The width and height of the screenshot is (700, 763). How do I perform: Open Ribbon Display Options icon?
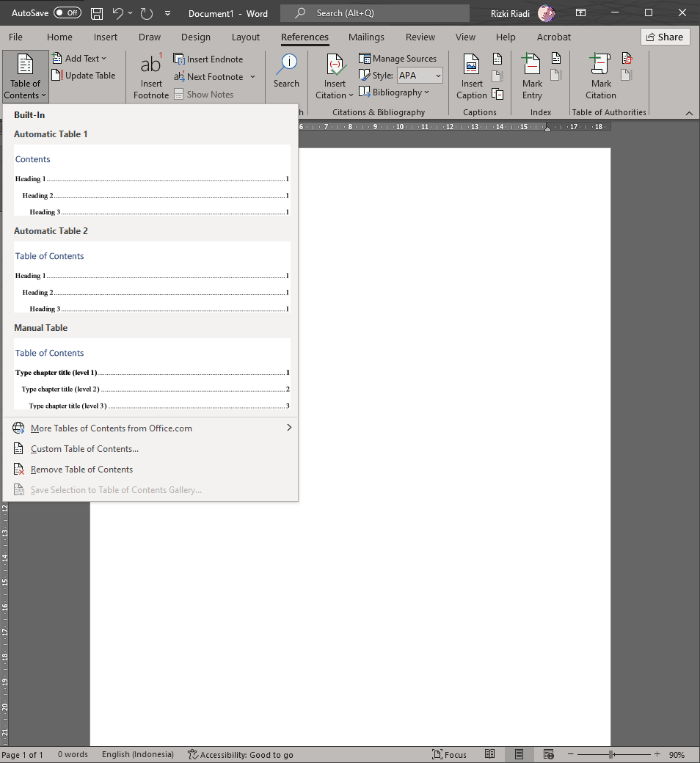pyautogui.click(x=580, y=13)
